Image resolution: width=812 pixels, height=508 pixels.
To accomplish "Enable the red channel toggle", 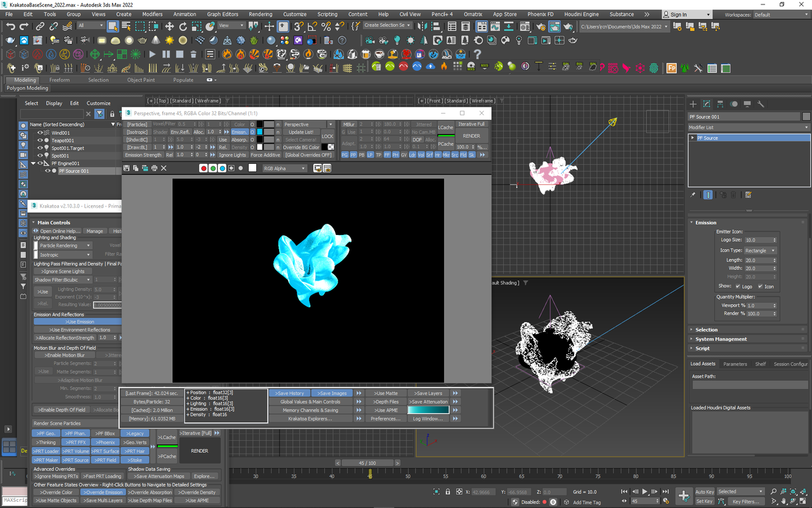I will [x=204, y=168].
